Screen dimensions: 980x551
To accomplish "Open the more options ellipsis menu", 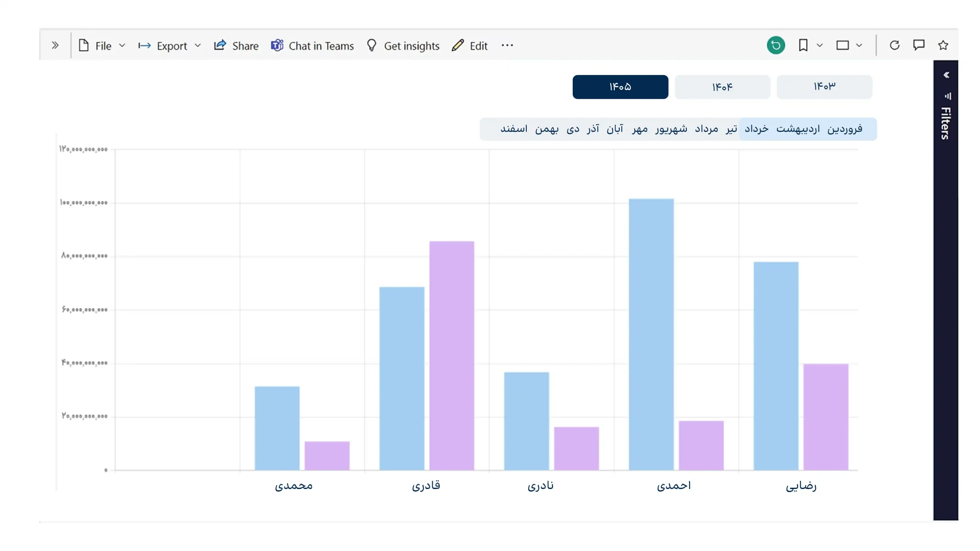I will point(507,45).
